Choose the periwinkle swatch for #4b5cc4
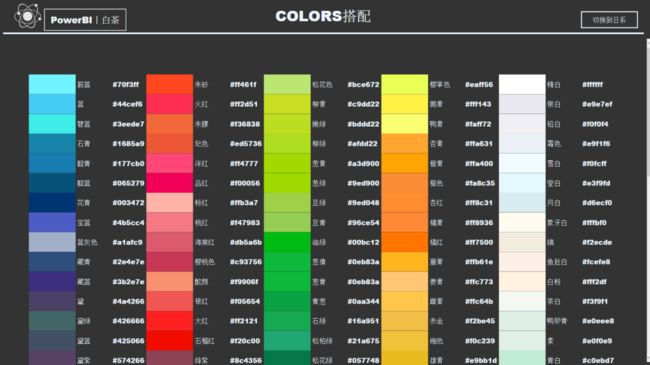This screenshot has height=365, width=650. (x=52, y=222)
